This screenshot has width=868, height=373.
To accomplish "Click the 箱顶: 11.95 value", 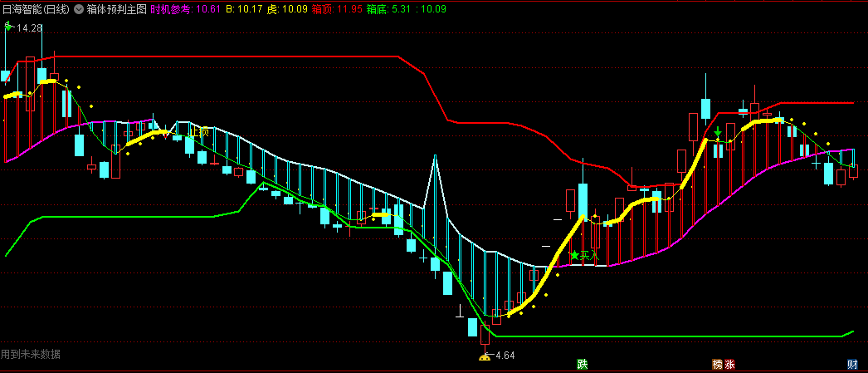I will [x=337, y=9].
